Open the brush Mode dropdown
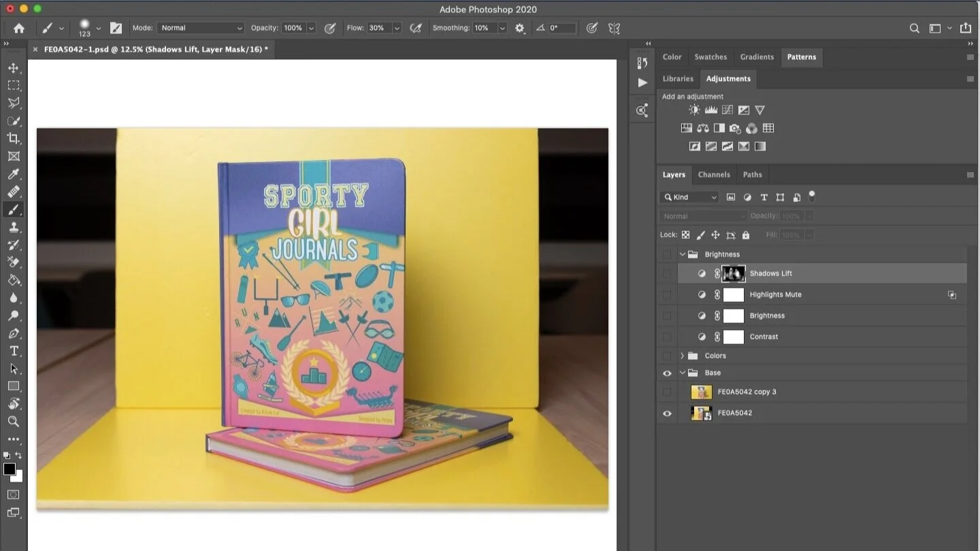Screen dimensions: 980x551 click(201, 28)
